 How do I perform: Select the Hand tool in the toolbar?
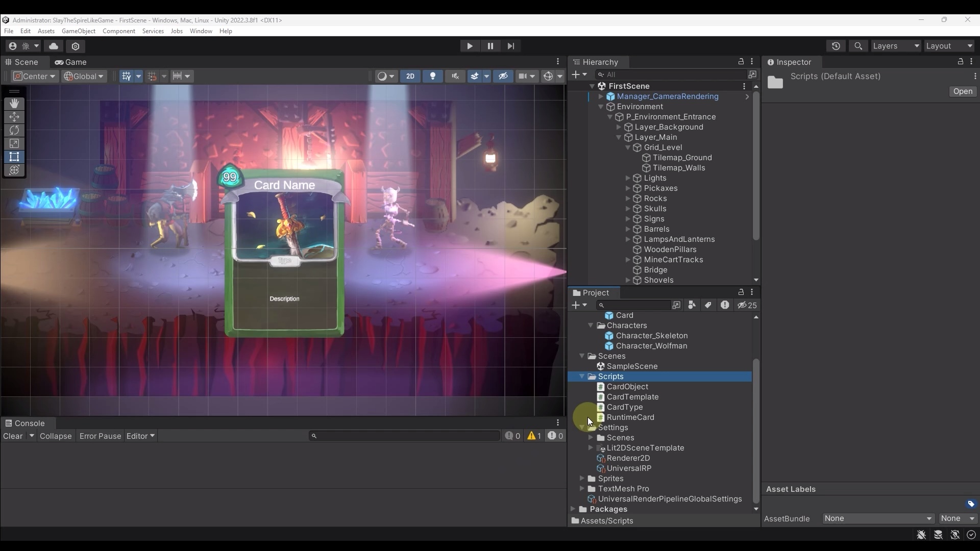point(14,104)
